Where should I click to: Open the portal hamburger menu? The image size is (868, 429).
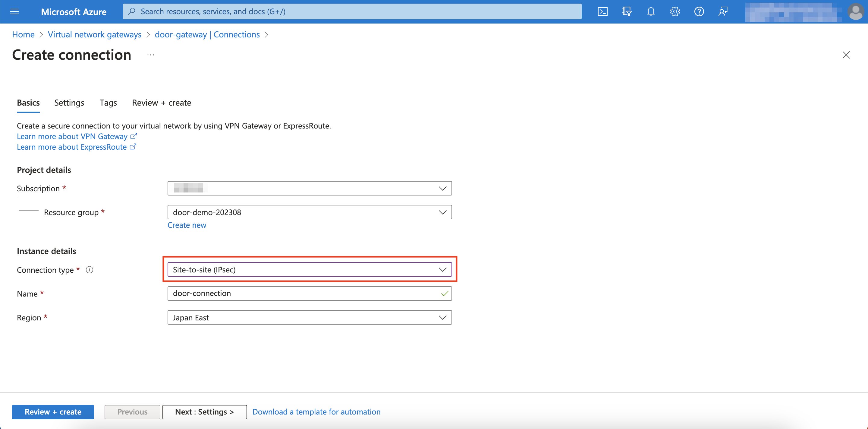(14, 11)
